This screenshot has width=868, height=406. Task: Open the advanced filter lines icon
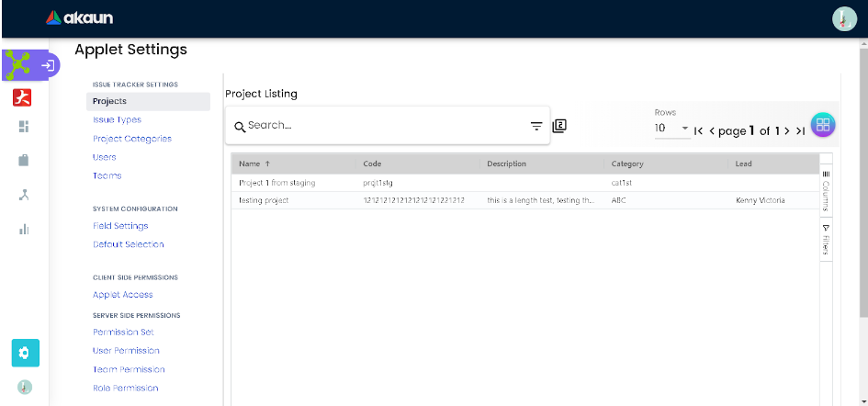point(536,126)
